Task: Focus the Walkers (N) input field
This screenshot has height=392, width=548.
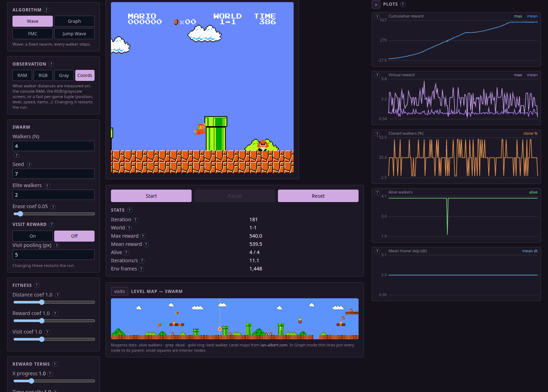Action: [x=54, y=146]
